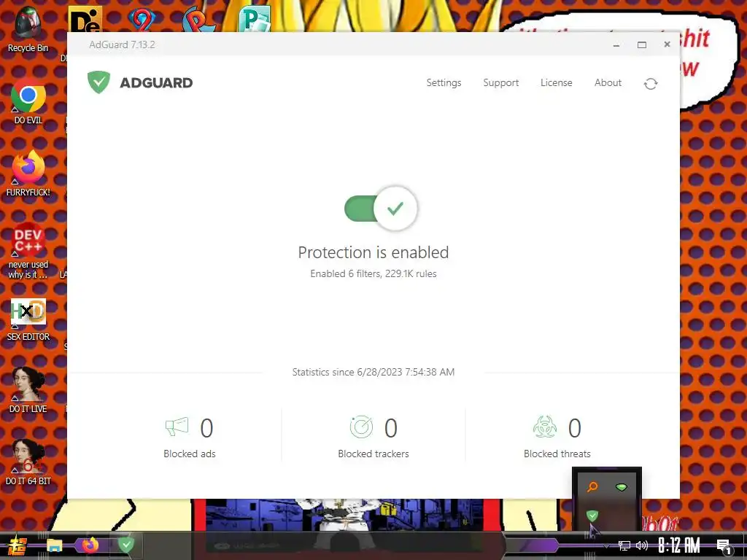The image size is (747, 560).
Task: Click the check-for-updates refresh icon
Action: (x=650, y=84)
